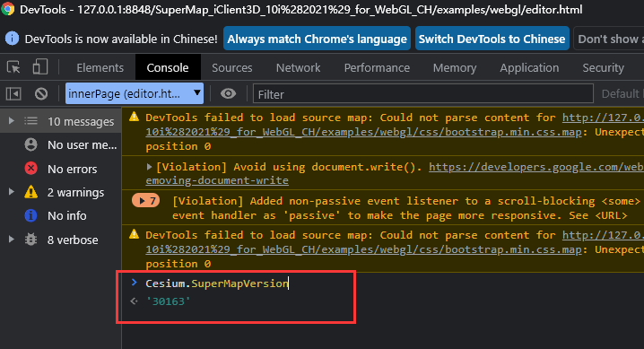This screenshot has height=349, width=644.
Task: Select the No errors filter row
Action: [61, 169]
